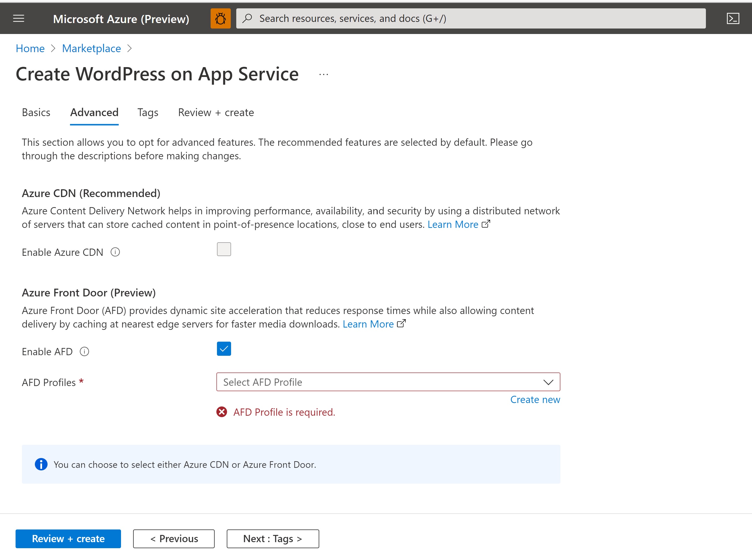Click the Home breadcrumb link
Screen dimensions: 752x560
pos(30,48)
